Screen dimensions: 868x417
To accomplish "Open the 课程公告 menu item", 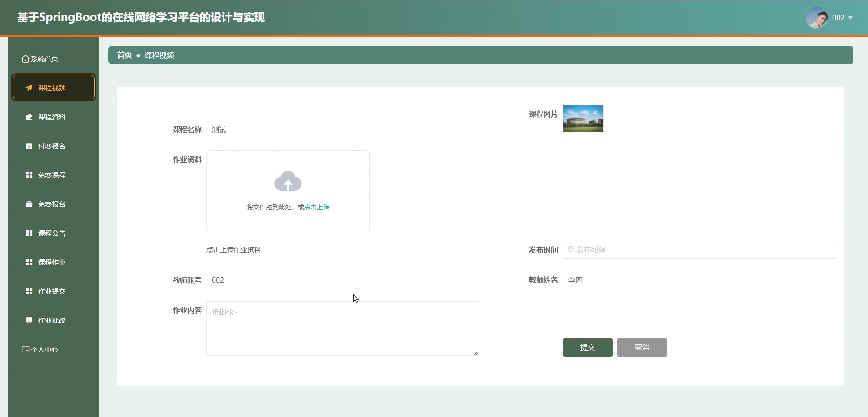I will [x=51, y=233].
